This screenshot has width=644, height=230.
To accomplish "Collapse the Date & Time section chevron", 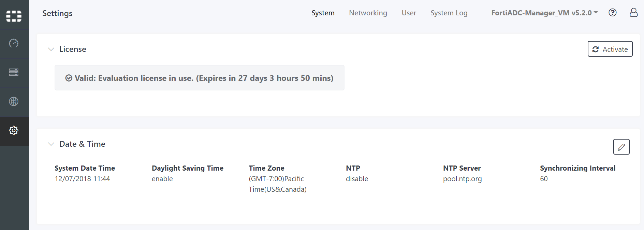I will [x=51, y=144].
